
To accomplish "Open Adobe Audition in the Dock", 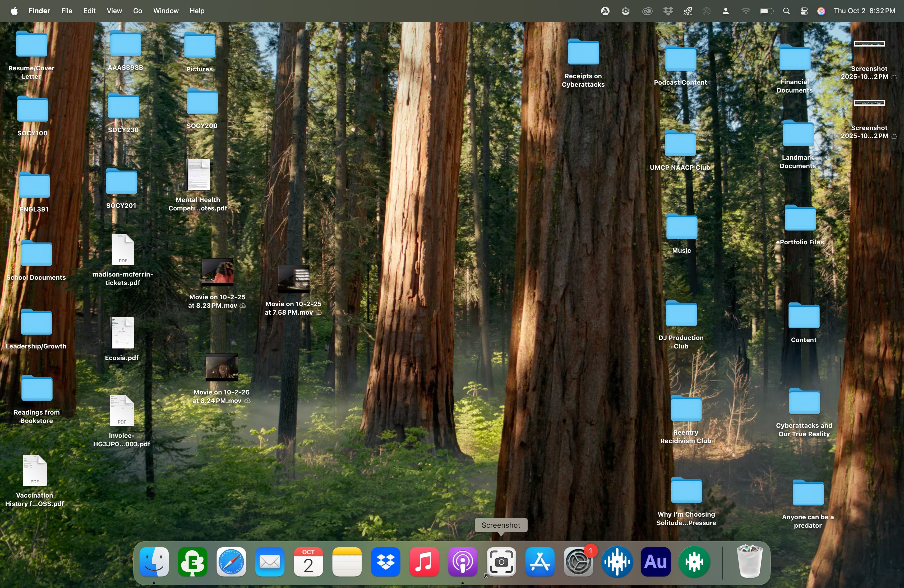I will pyautogui.click(x=656, y=562).
